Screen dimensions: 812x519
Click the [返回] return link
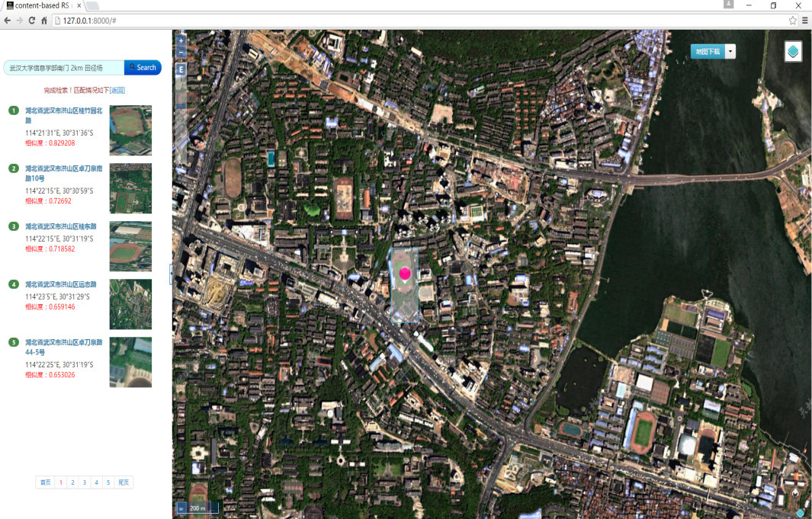117,90
